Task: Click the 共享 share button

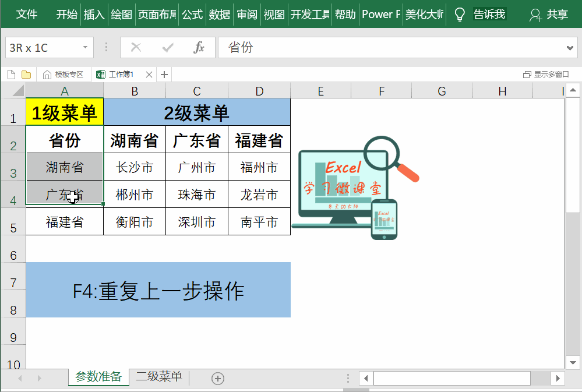Action: (549, 15)
